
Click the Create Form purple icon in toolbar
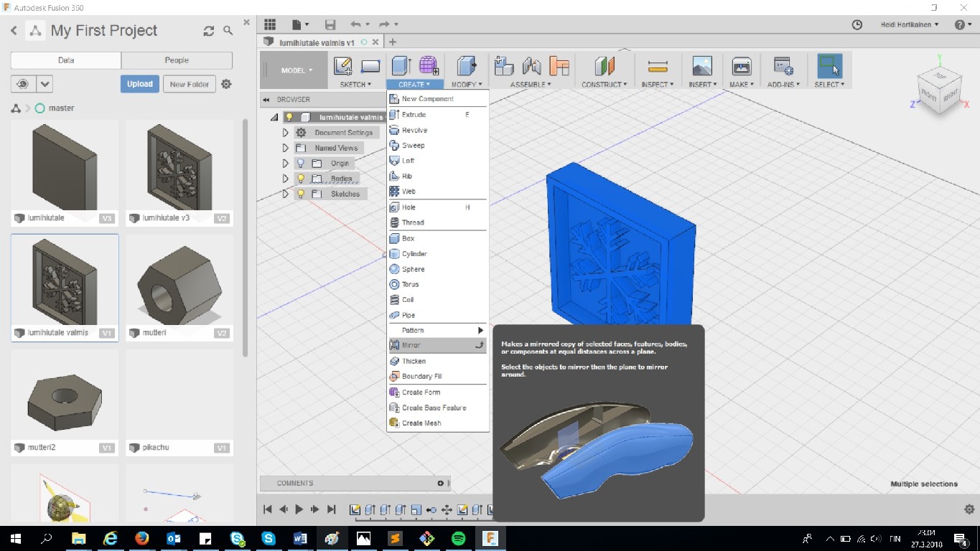pos(429,66)
